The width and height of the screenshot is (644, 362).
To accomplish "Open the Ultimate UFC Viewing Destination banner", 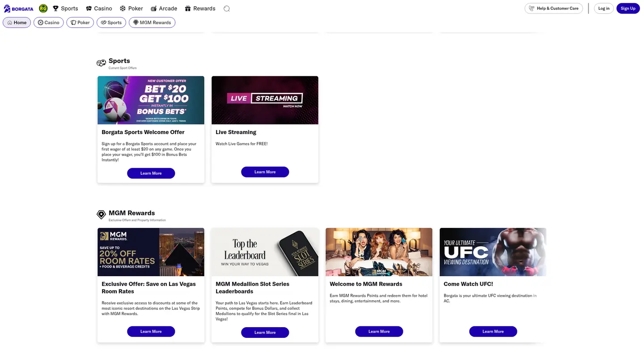I will (493, 252).
